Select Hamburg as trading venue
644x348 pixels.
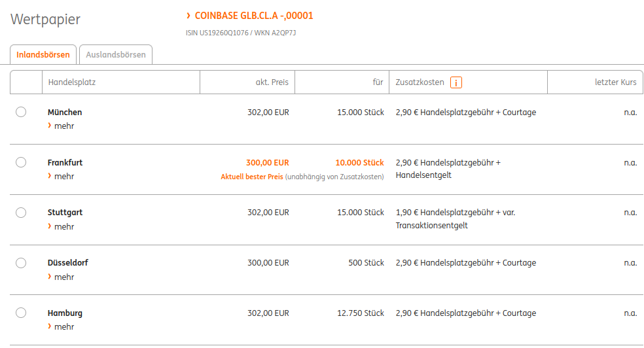pyautogui.click(x=21, y=313)
